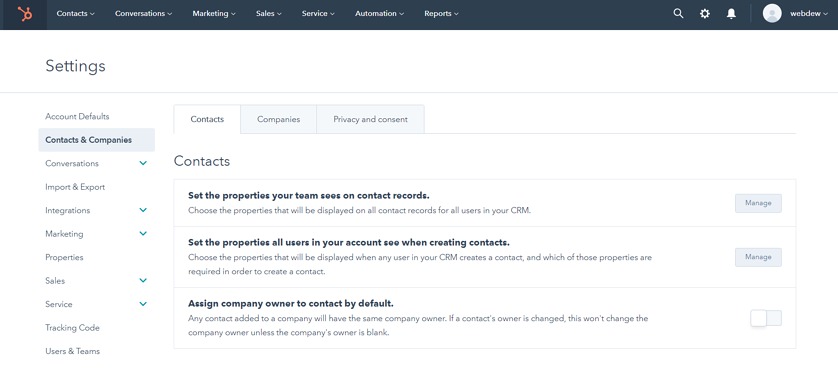Click the Settings page heading
This screenshot has width=838, height=377.
tap(75, 66)
